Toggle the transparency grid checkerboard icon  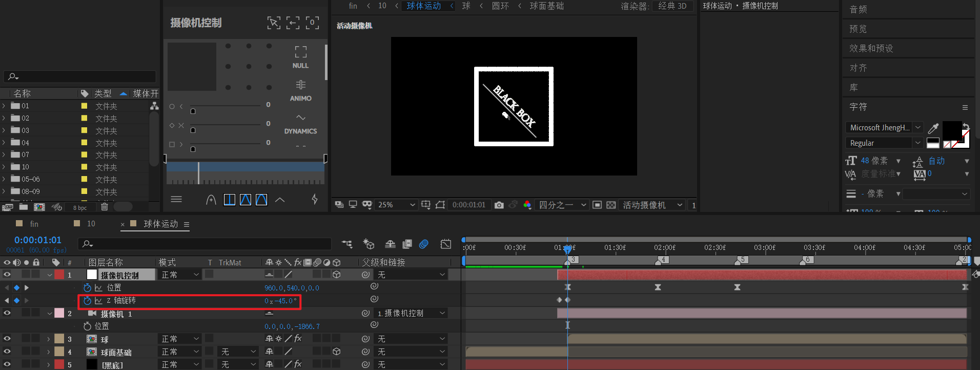611,205
